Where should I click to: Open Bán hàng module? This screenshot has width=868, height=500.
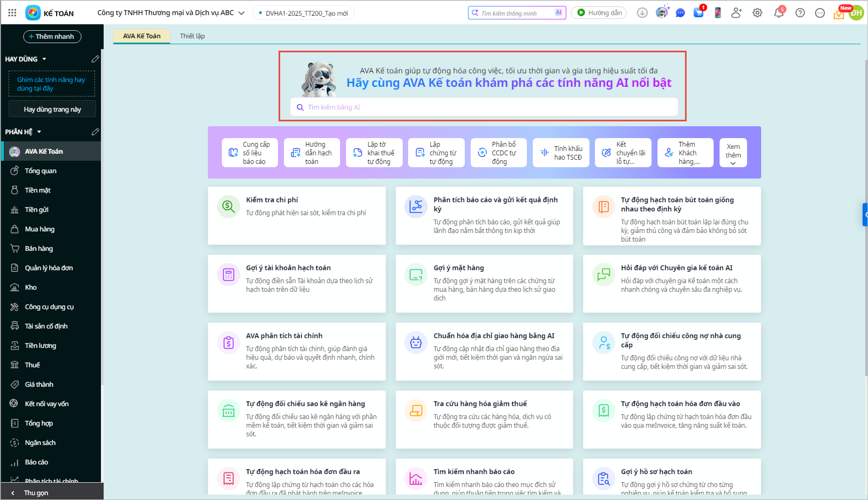tap(51, 249)
